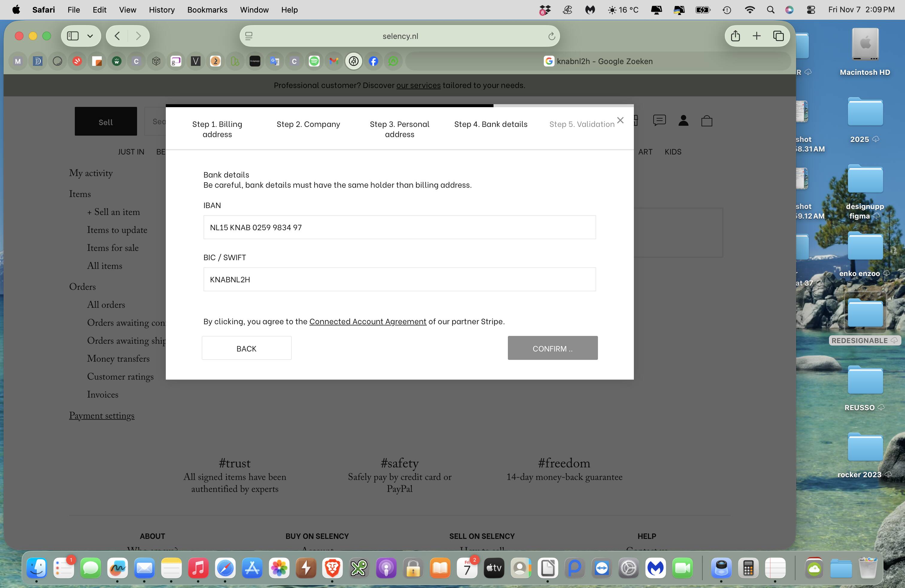Select Step 3 Personal address tab
The height and width of the screenshot is (588, 905).
399,129
